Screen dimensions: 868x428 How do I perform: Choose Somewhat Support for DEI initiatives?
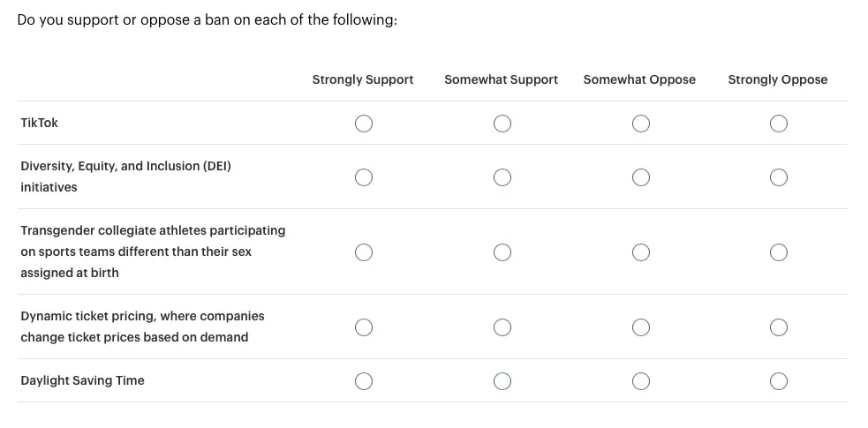click(502, 177)
